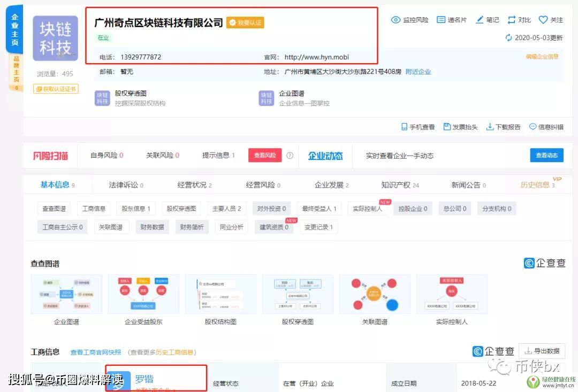The width and height of the screenshot is (578, 392).
Task: Follow company with 关注 heart icon
Action: [543, 20]
